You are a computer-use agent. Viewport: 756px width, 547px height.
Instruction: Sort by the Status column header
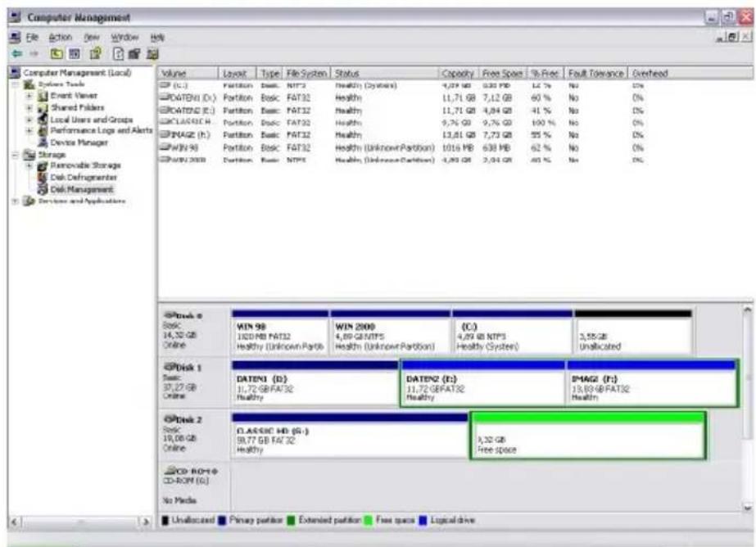click(x=385, y=73)
